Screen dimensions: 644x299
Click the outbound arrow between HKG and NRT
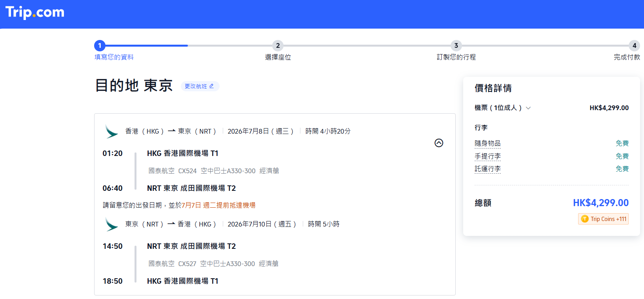[x=171, y=131]
